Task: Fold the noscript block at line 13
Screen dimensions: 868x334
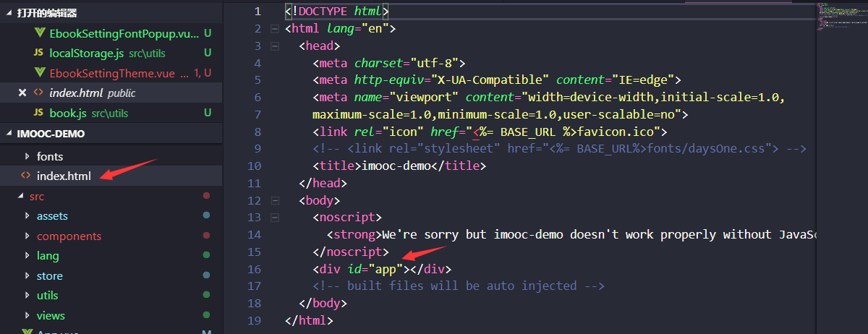Action: coord(274,218)
